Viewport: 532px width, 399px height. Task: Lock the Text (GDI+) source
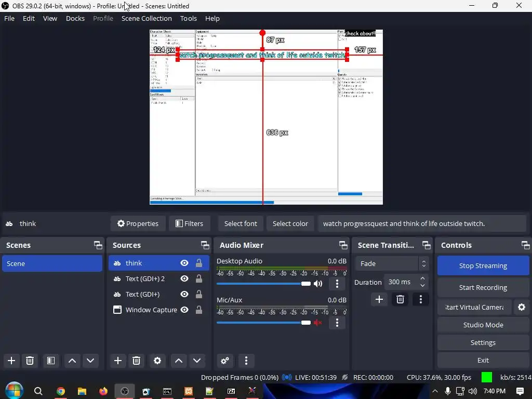(x=199, y=294)
